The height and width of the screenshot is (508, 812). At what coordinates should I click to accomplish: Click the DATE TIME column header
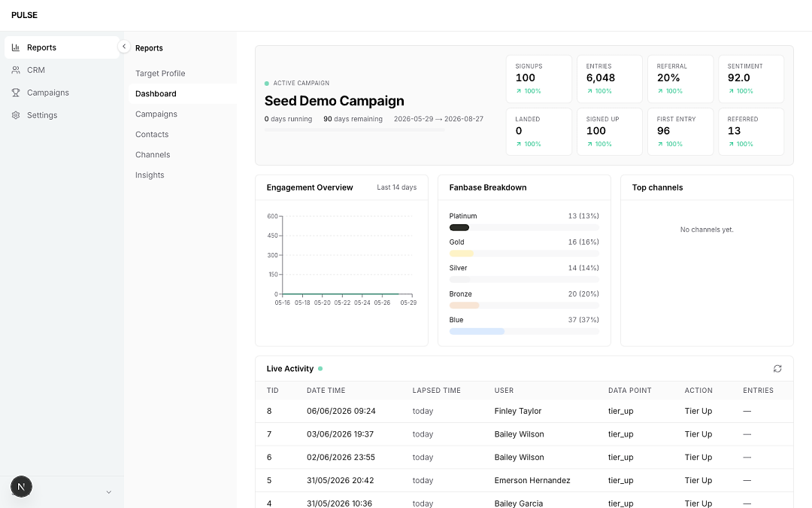coord(326,391)
